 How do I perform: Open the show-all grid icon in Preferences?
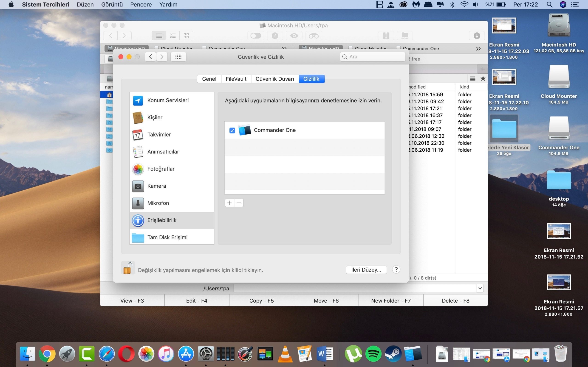tap(178, 57)
